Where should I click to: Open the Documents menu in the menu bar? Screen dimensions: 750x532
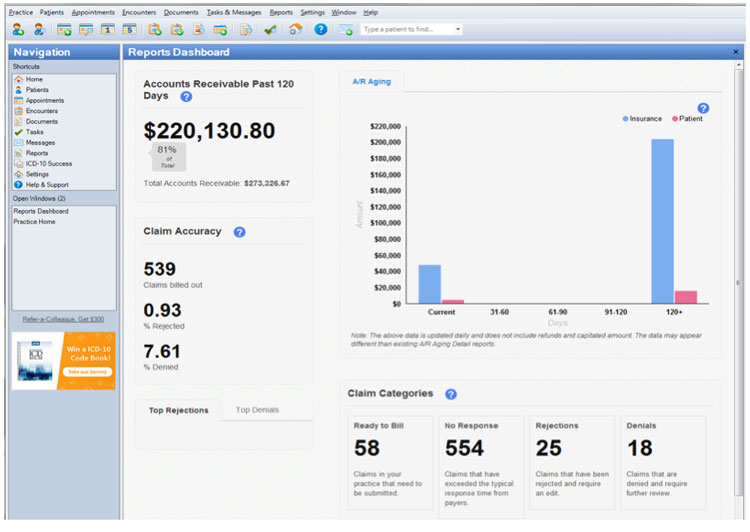click(x=181, y=12)
